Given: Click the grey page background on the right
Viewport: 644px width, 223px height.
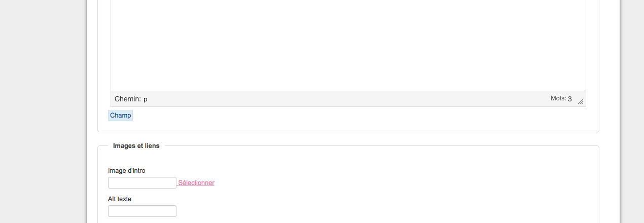Looking at the screenshot, I should pyautogui.click(x=633, y=111).
